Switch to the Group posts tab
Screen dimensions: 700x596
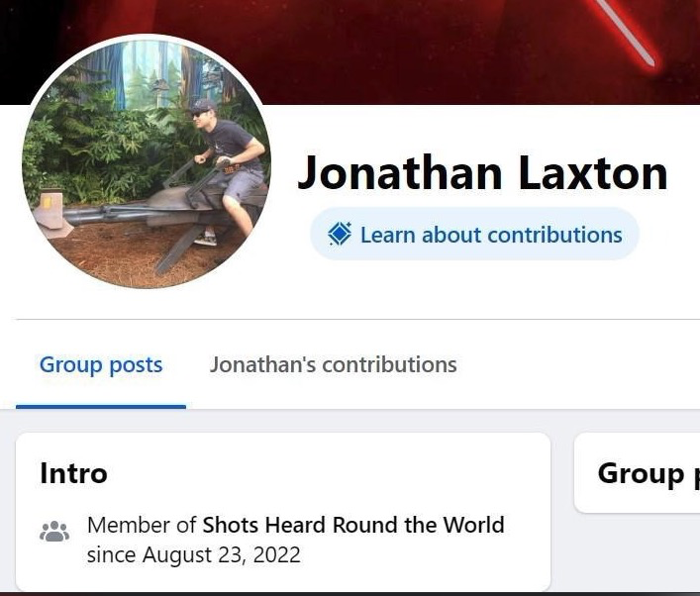(x=101, y=364)
